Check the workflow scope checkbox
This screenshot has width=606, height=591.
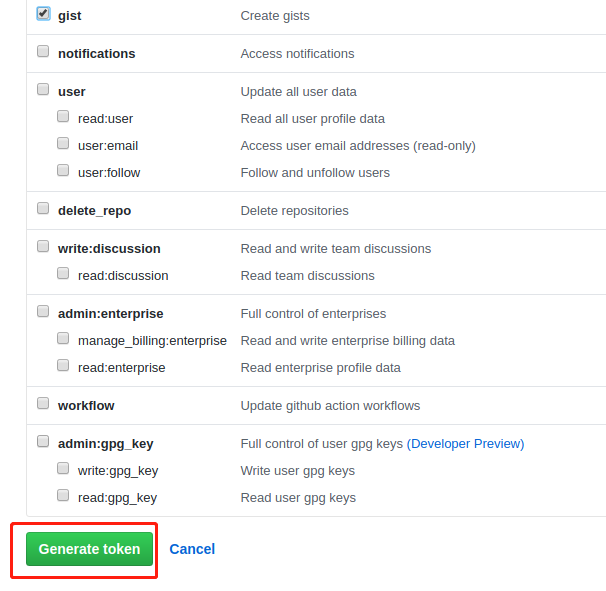click(43, 404)
